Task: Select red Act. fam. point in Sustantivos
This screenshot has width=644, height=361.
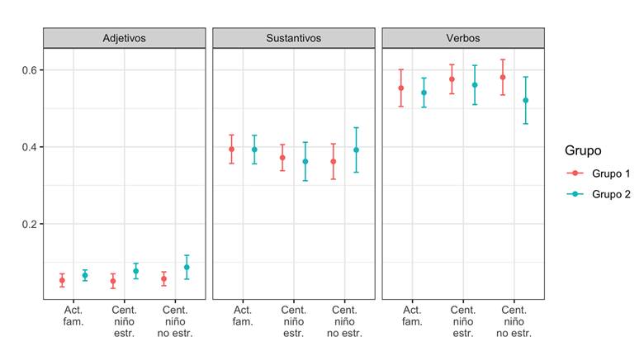Action: pyautogui.click(x=232, y=150)
